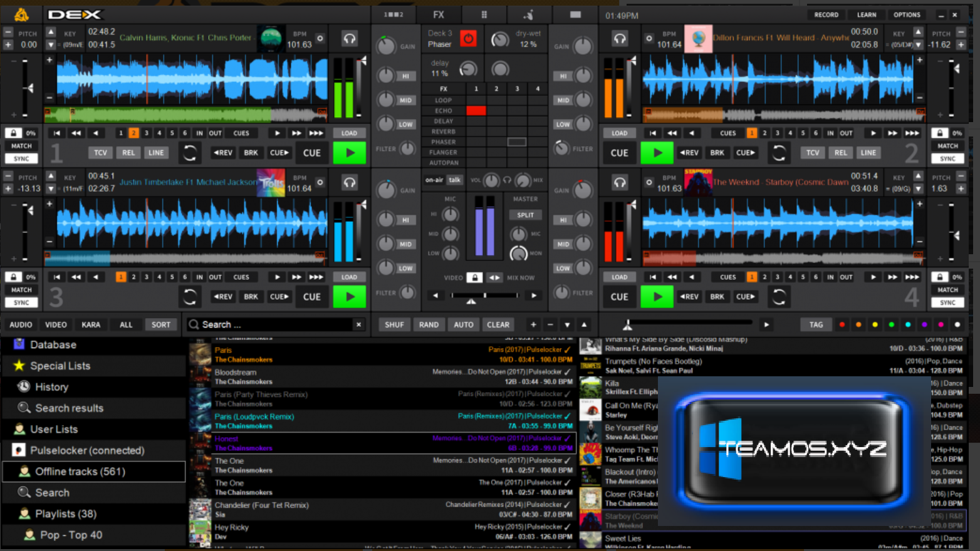Select Pulselocker (connected) in sidebar

point(94,450)
